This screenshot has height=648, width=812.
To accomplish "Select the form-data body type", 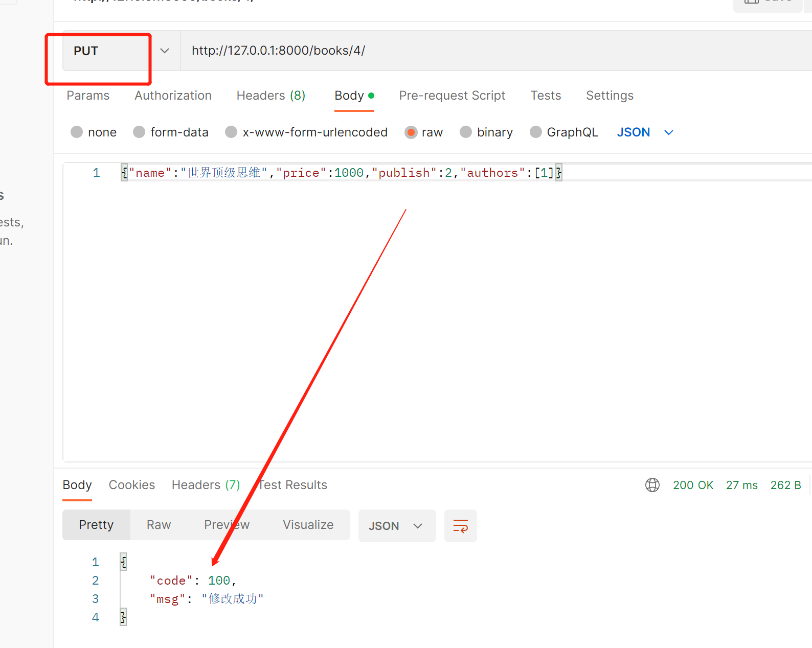I will coord(171,132).
